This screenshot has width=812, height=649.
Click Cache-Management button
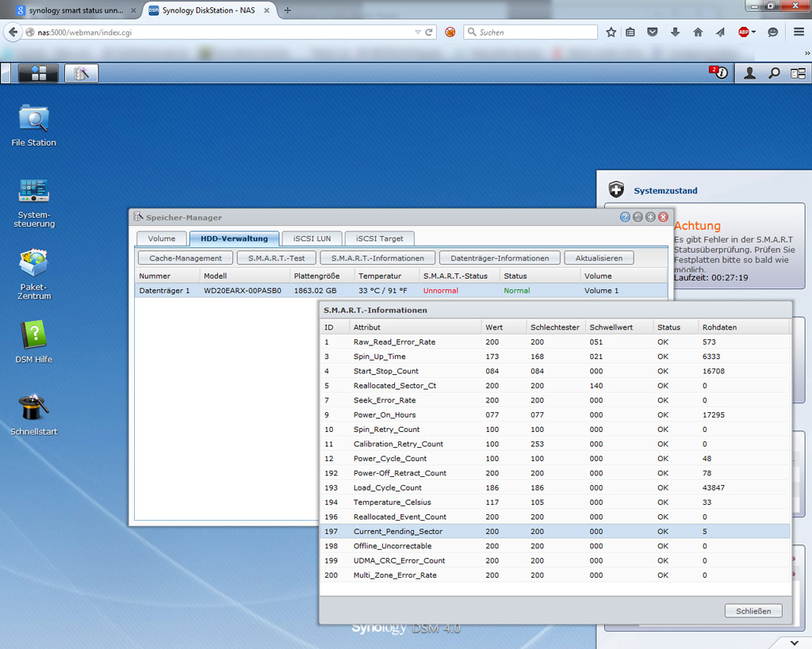[x=186, y=258]
